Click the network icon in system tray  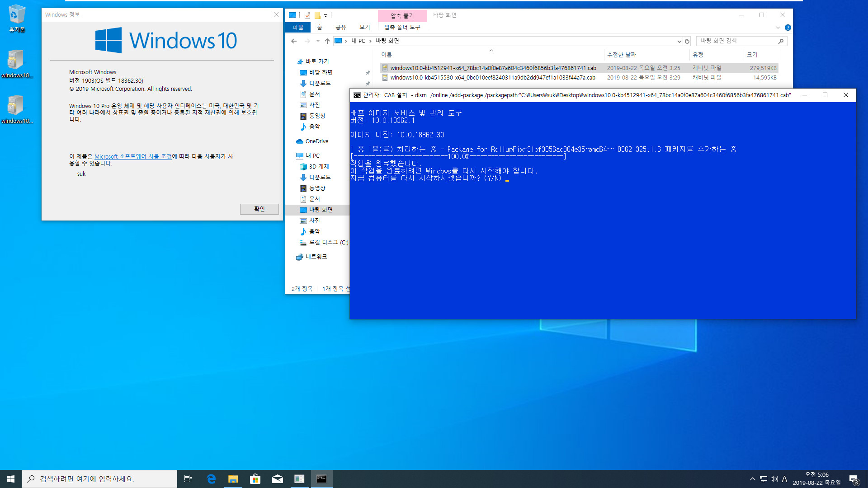(763, 479)
